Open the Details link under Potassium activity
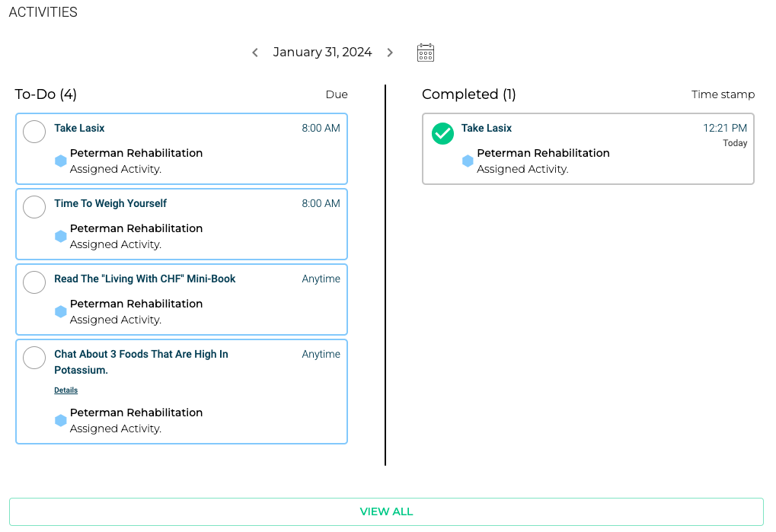 (x=65, y=390)
